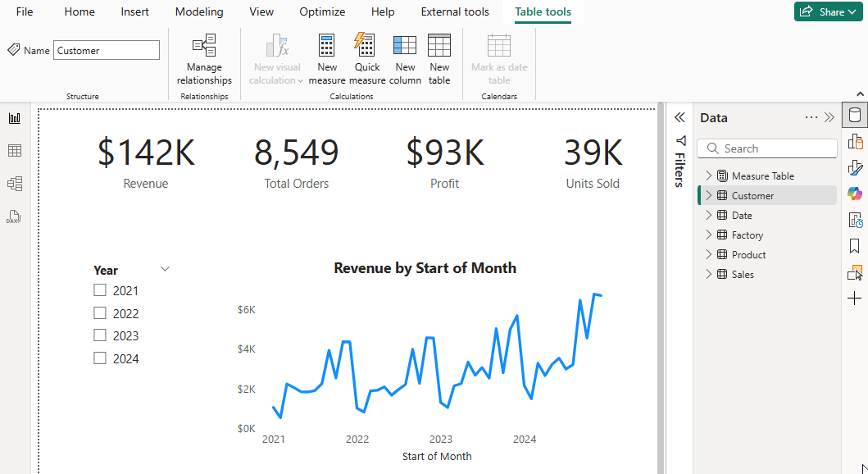Switch to the Optimize ribbon tab
Screen dimensions: 868x474
tap(322, 11)
